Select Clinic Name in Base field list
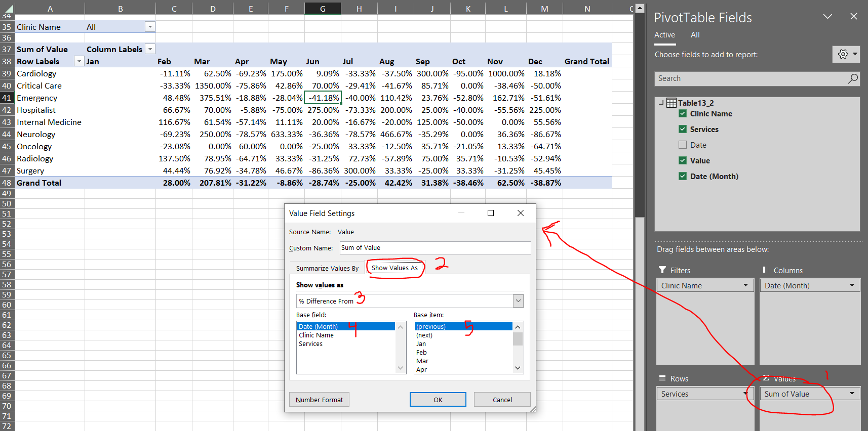 [346, 335]
